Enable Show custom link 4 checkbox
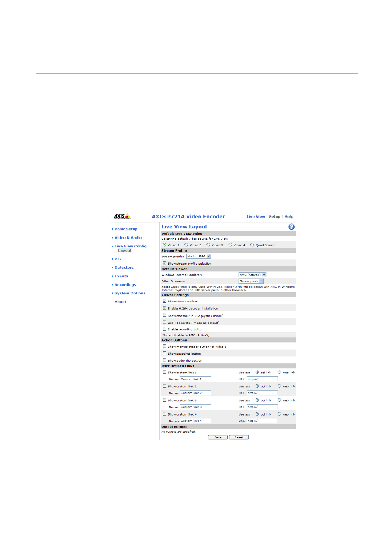The height and width of the screenshot is (554, 392). (x=164, y=414)
